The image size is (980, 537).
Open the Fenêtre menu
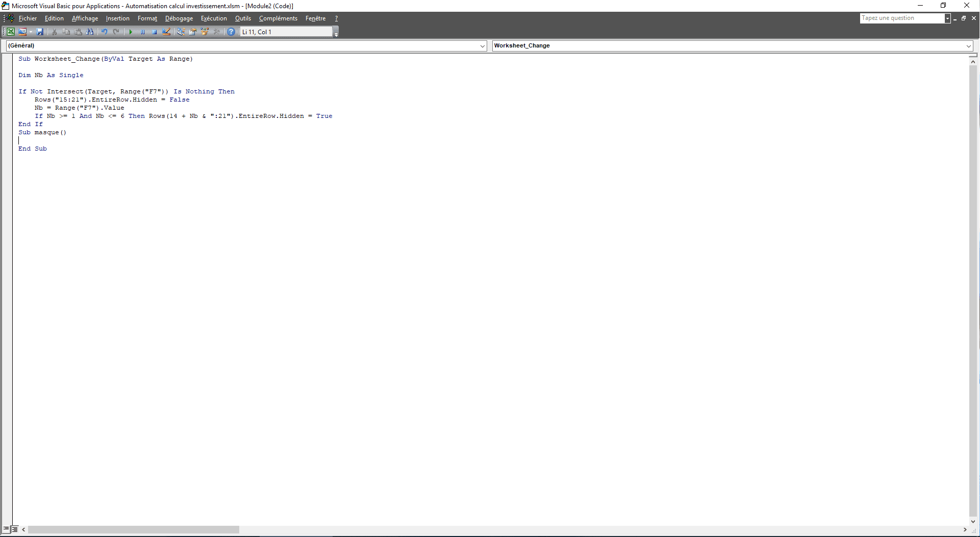[x=315, y=18]
